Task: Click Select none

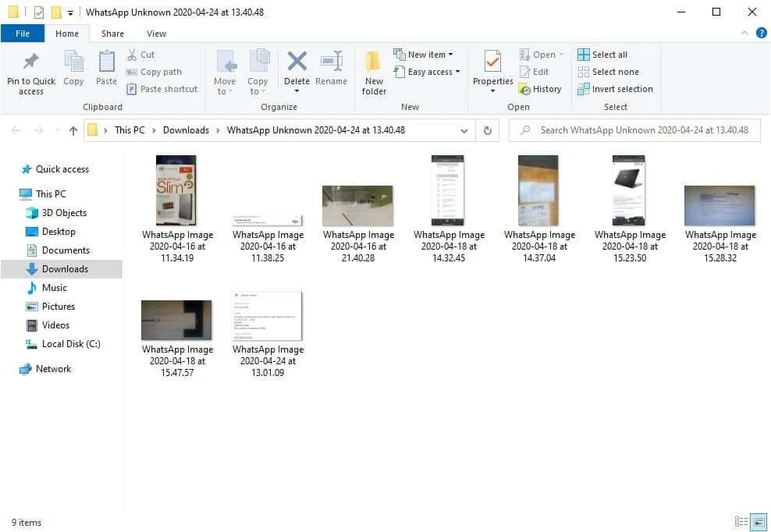Action: 608,72
